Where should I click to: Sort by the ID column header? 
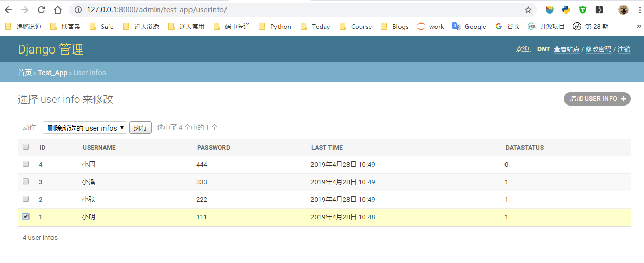tap(43, 148)
